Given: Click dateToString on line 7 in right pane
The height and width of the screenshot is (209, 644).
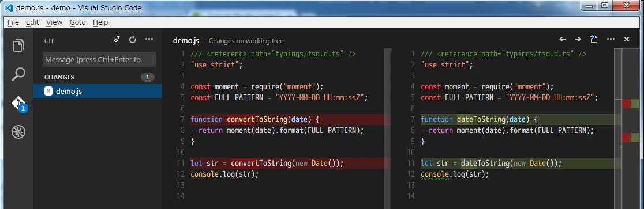Looking at the screenshot, I should [481, 119].
